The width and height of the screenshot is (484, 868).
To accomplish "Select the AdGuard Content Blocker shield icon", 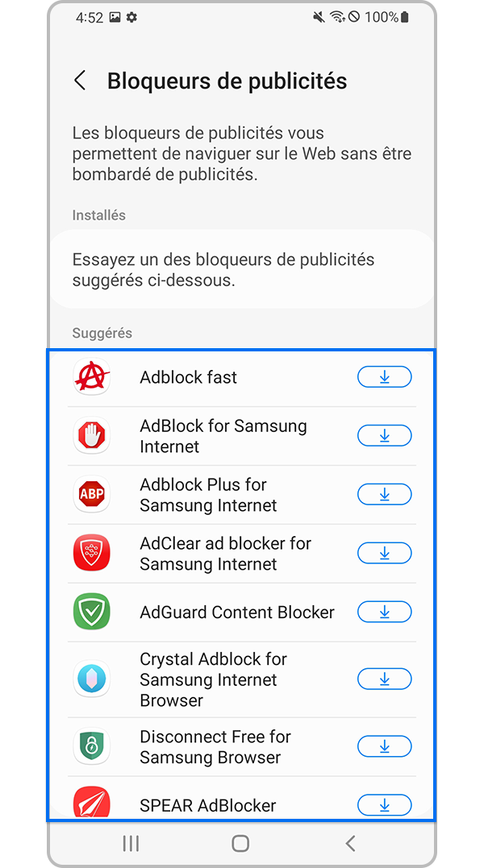I will pos(92,612).
